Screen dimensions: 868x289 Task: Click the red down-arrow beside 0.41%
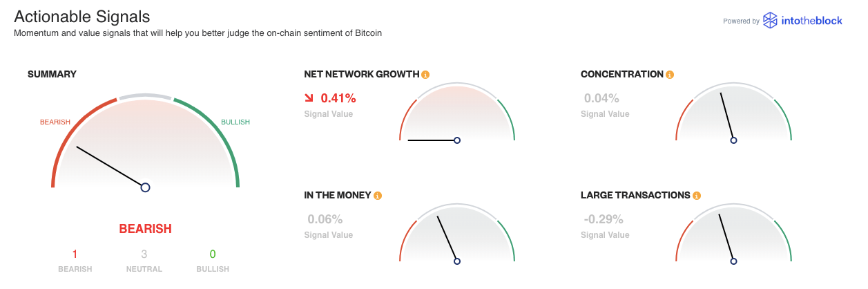309,98
